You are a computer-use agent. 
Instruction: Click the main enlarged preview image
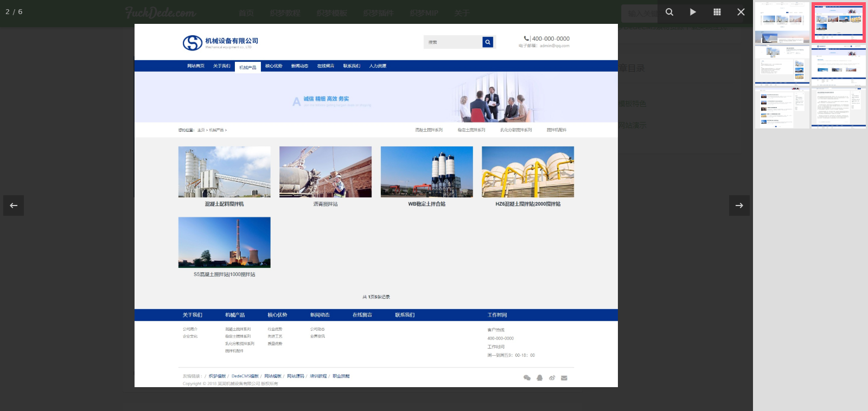376,206
